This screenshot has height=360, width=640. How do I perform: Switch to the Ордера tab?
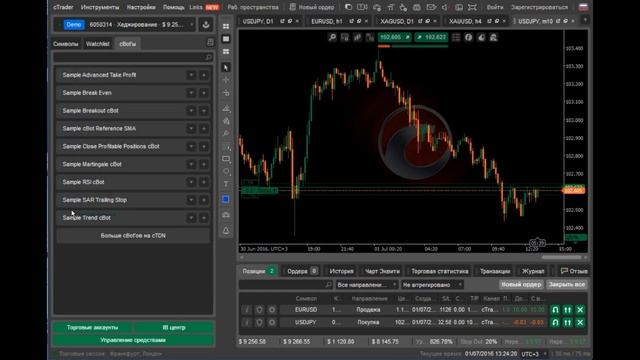click(x=302, y=271)
